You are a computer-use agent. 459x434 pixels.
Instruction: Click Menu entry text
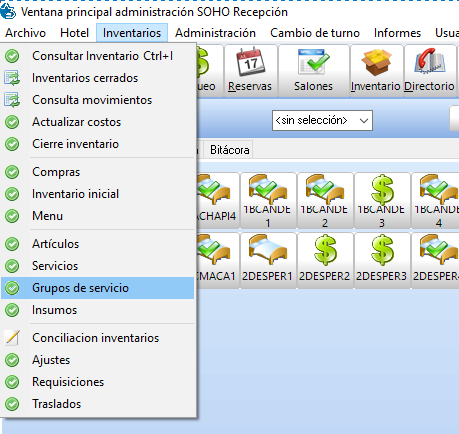pyautogui.click(x=47, y=216)
